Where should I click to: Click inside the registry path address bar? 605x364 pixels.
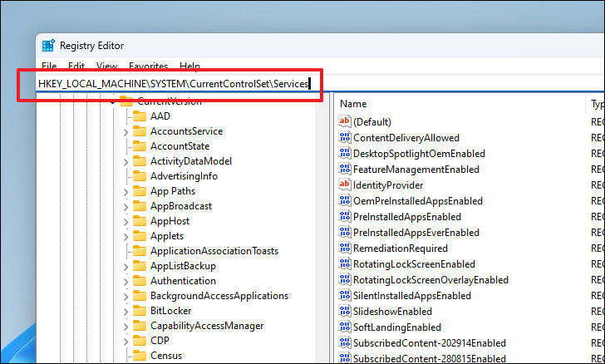[x=320, y=84]
